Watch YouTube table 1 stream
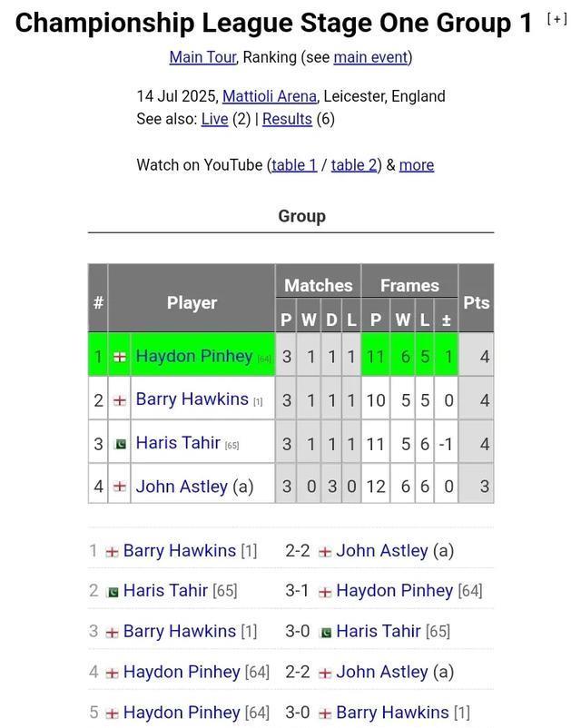 click(x=294, y=165)
